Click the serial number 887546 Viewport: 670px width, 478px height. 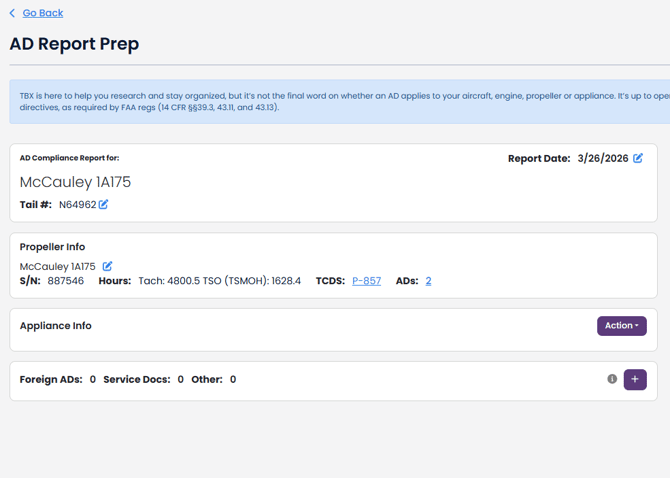(66, 281)
